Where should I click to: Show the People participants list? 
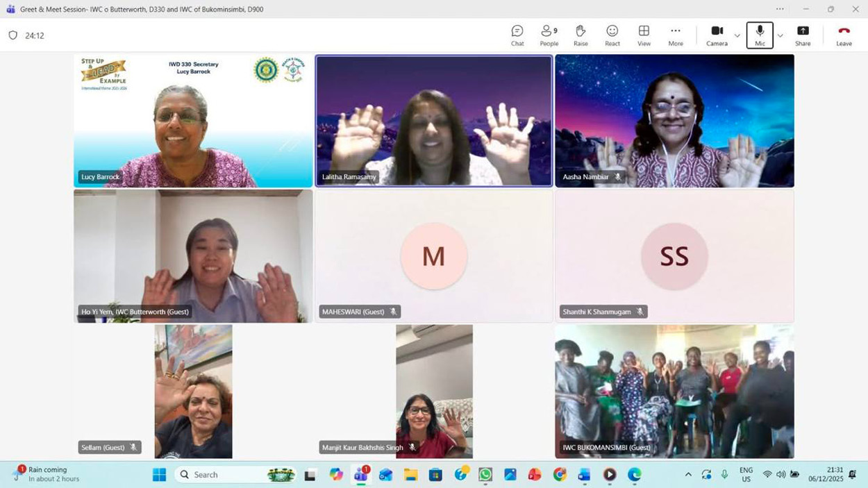point(549,35)
